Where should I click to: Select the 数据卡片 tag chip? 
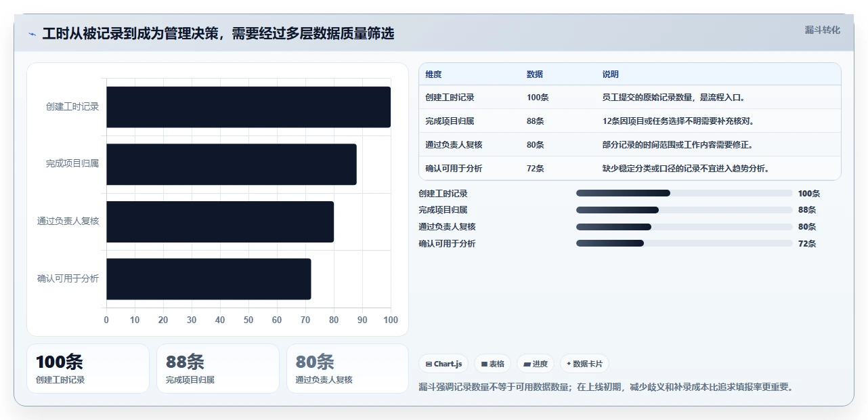pos(584,364)
